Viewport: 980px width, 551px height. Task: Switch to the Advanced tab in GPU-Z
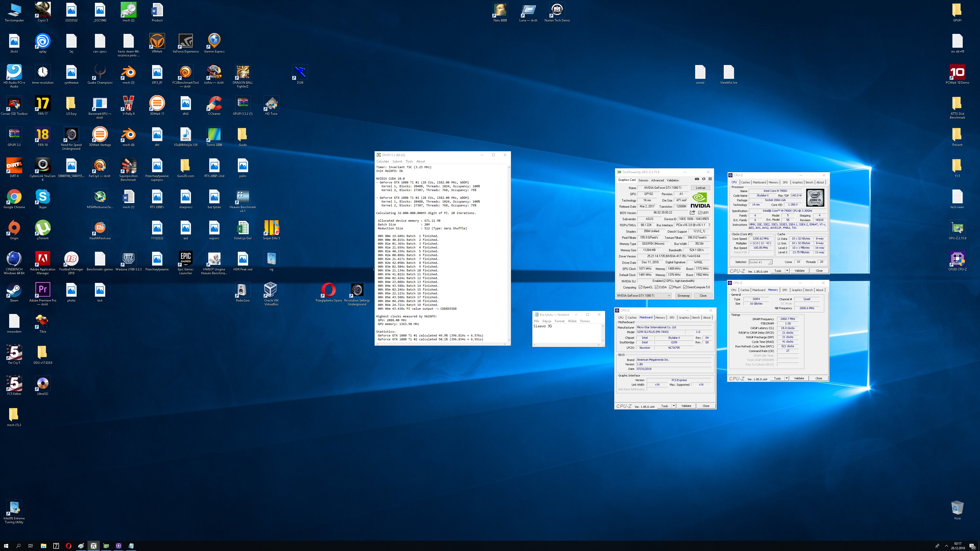pyautogui.click(x=657, y=180)
